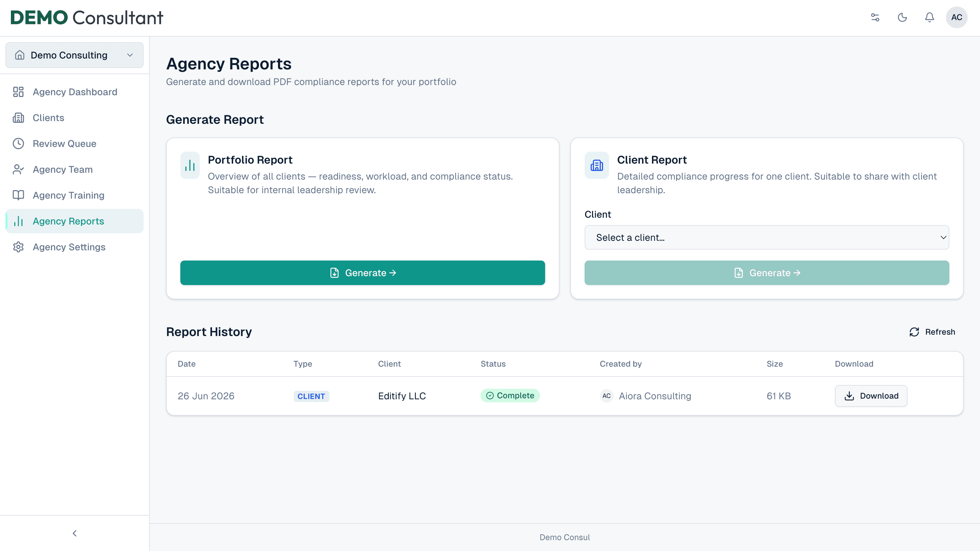The image size is (980, 551).
Task: Click the Size column header
Action: [x=774, y=364]
